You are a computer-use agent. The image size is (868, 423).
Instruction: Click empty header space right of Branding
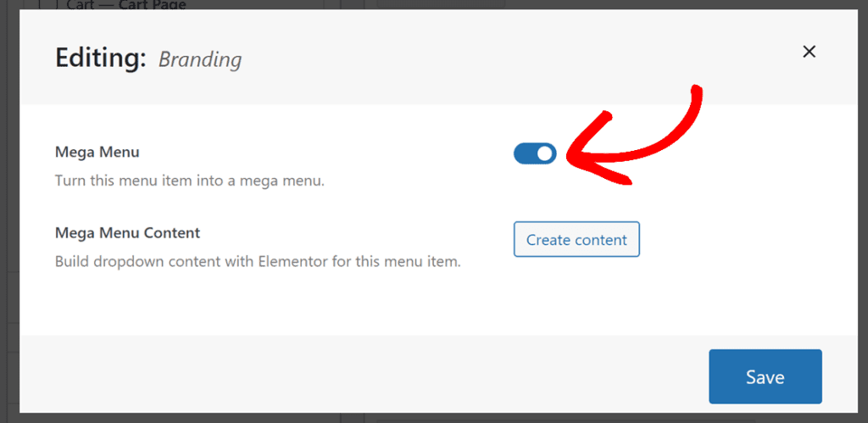(x=509, y=58)
